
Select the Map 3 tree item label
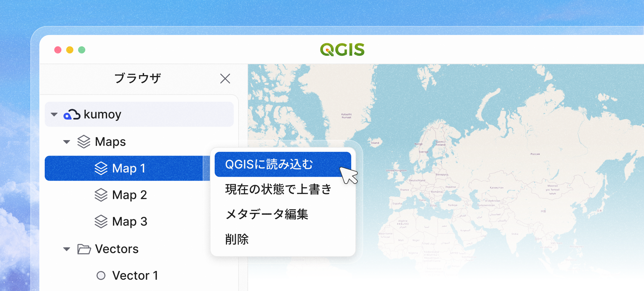coord(130,222)
